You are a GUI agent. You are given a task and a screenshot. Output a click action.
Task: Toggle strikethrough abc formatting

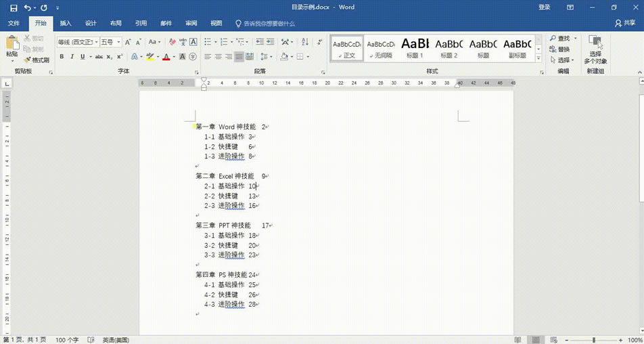99,57
